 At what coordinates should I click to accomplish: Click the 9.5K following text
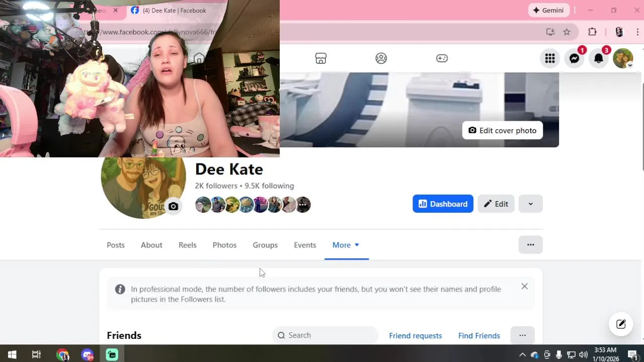tap(269, 186)
